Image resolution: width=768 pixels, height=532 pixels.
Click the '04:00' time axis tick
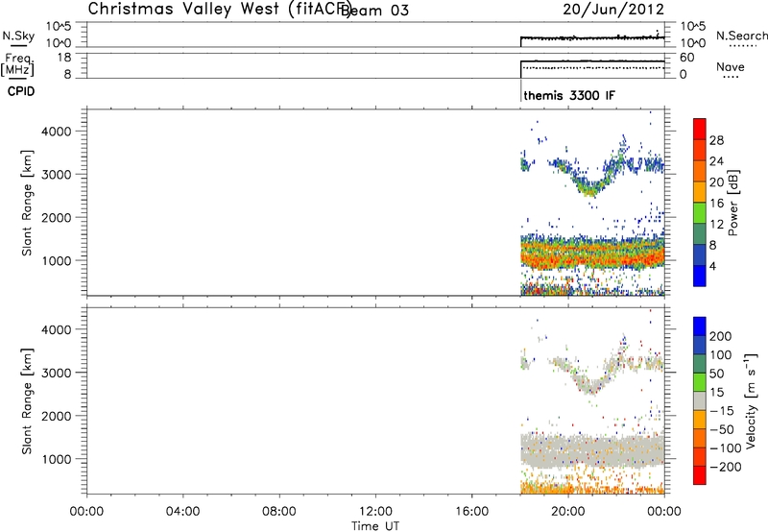click(x=182, y=512)
